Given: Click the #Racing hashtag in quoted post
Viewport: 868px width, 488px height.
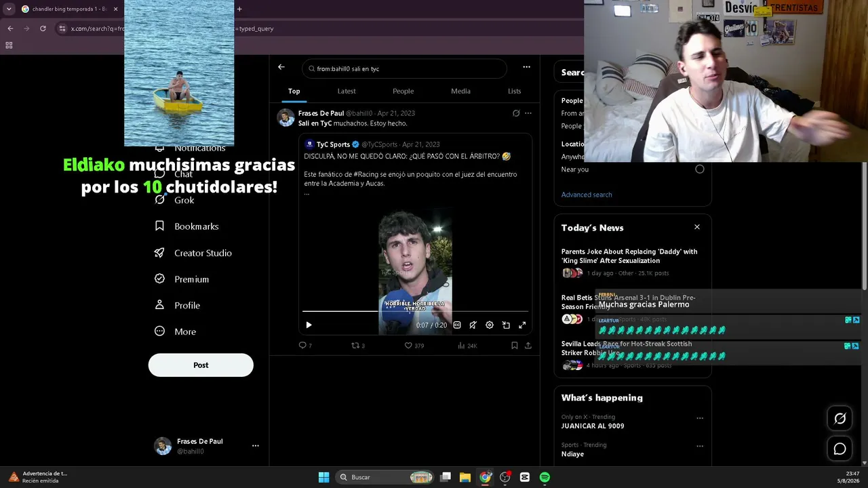Looking at the screenshot, I should click(367, 174).
